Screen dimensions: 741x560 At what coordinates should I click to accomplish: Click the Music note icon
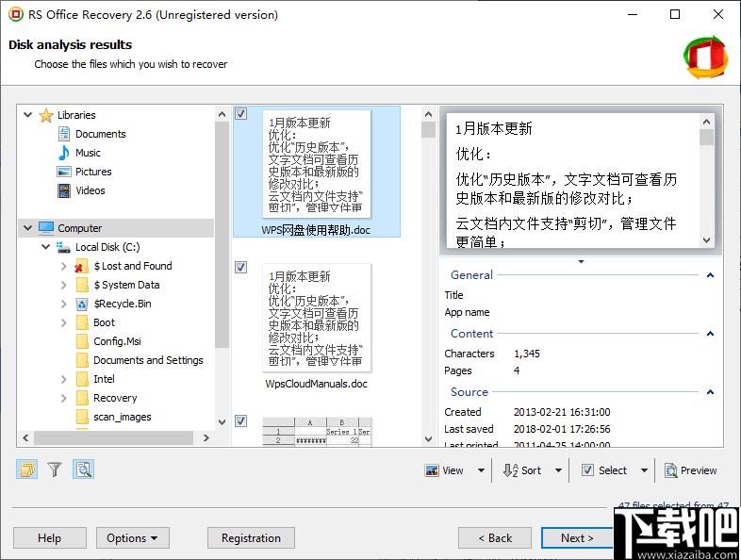coord(64,153)
